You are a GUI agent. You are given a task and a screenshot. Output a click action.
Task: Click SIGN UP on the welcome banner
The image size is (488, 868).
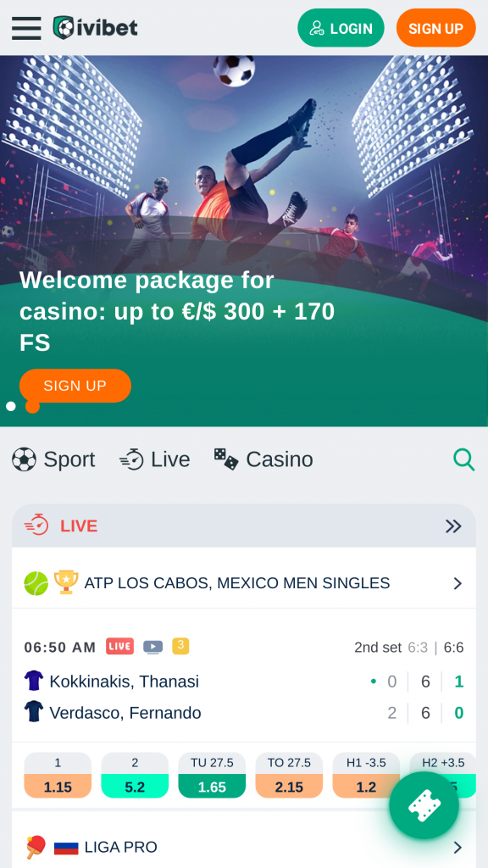click(75, 386)
